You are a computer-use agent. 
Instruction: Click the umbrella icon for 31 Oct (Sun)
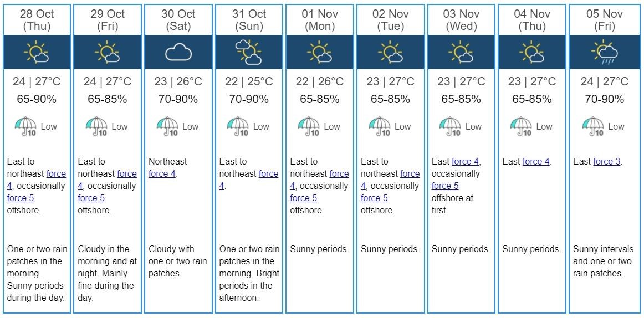click(x=238, y=126)
